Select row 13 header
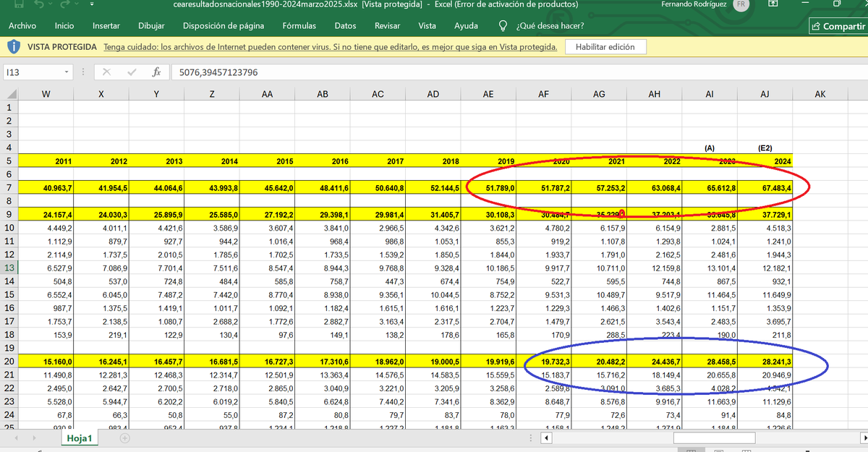This screenshot has height=452, width=868. point(9,268)
